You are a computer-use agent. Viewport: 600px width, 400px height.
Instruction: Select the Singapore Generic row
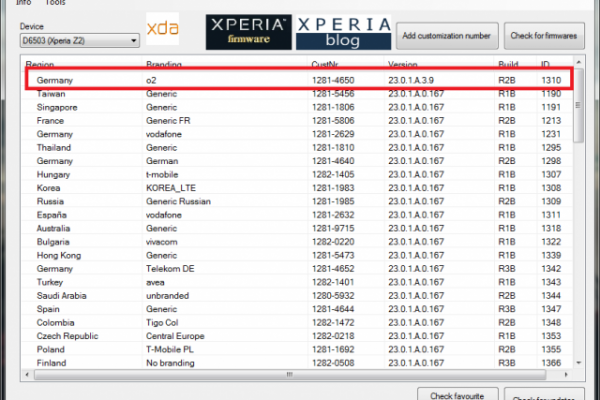298,107
